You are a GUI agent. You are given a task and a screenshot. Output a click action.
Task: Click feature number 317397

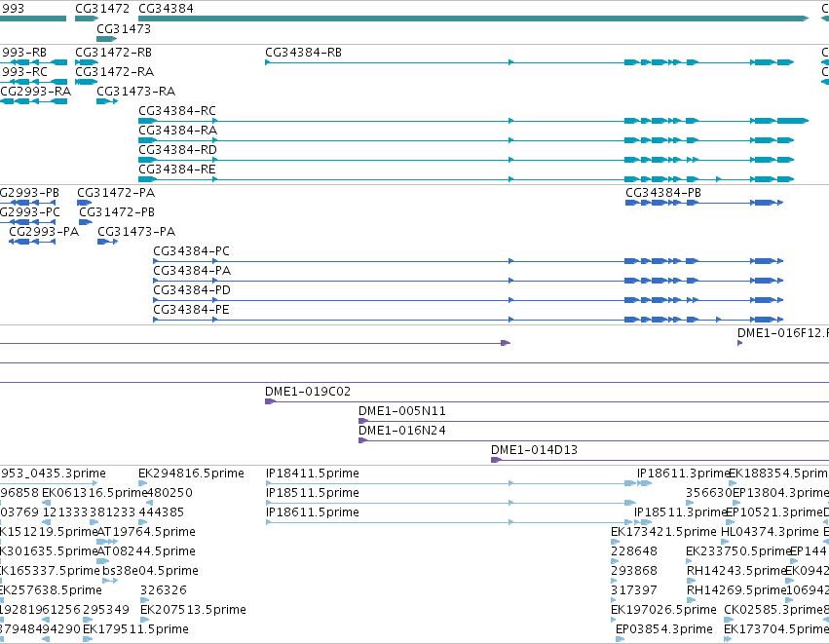coord(634,591)
